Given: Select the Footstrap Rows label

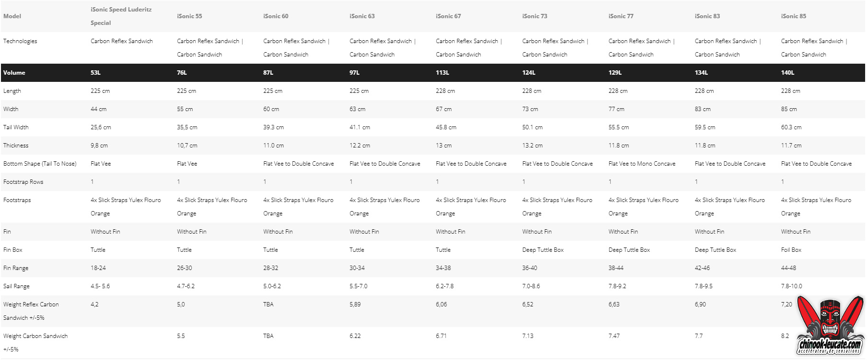Looking at the screenshot, I should coord(23,182).
